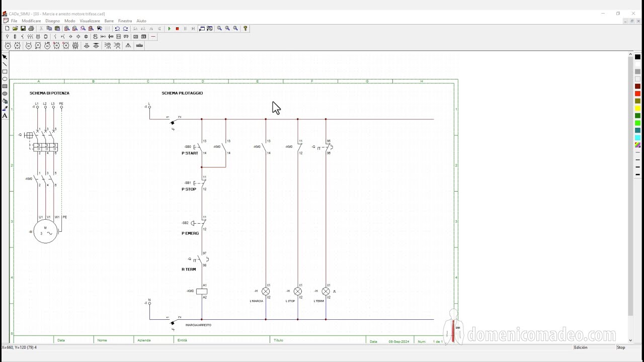Image resolution: width=644 pixels, height=362 pixels.
Task: Stop the simulation with the red square button
Action: click(x=177, y=29)
